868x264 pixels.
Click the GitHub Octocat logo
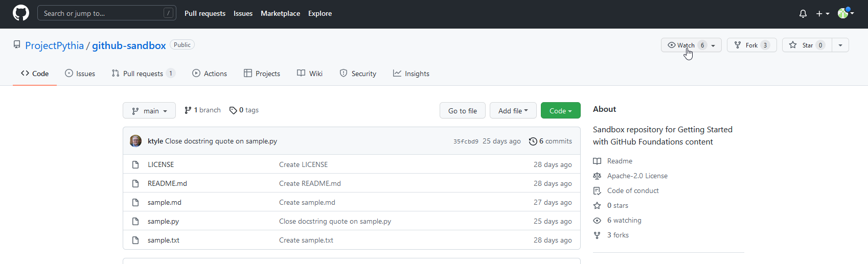tap(21, 13)
